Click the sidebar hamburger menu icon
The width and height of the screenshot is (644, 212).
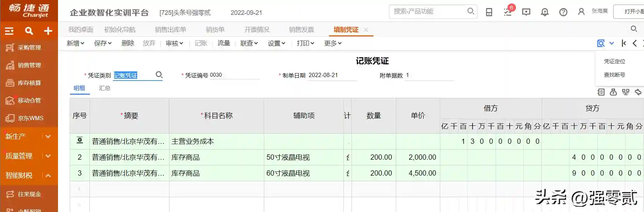[9, 31]
